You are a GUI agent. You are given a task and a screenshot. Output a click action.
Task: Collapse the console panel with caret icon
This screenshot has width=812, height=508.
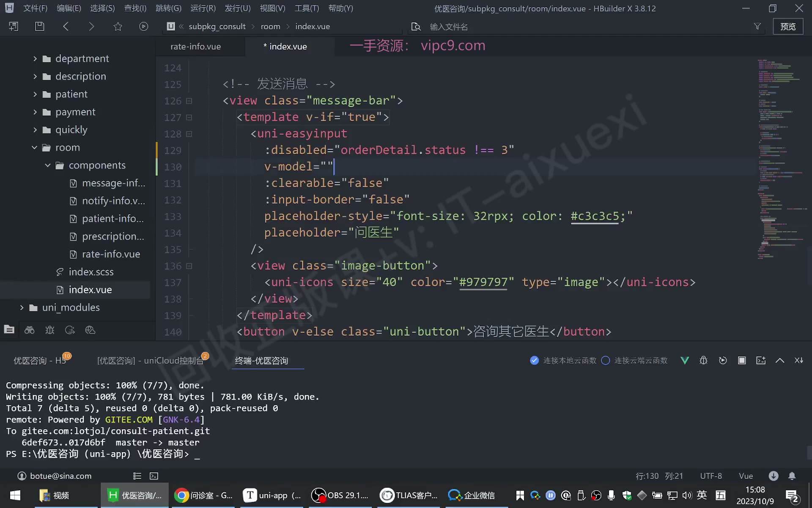point(780,360)
